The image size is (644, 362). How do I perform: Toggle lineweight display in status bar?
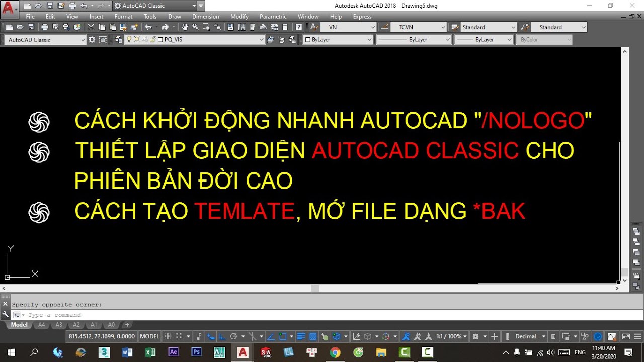301,336
